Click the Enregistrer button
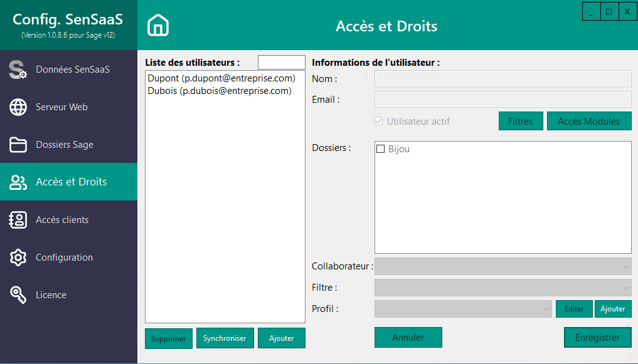This screenshot has height=364, width=638. point(597,337)
